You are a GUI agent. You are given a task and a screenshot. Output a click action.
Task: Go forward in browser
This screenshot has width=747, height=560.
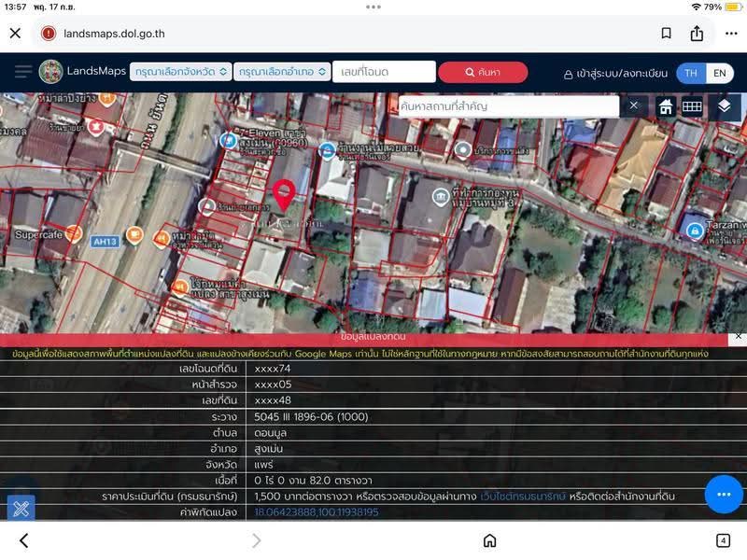(x=256, y=540)
